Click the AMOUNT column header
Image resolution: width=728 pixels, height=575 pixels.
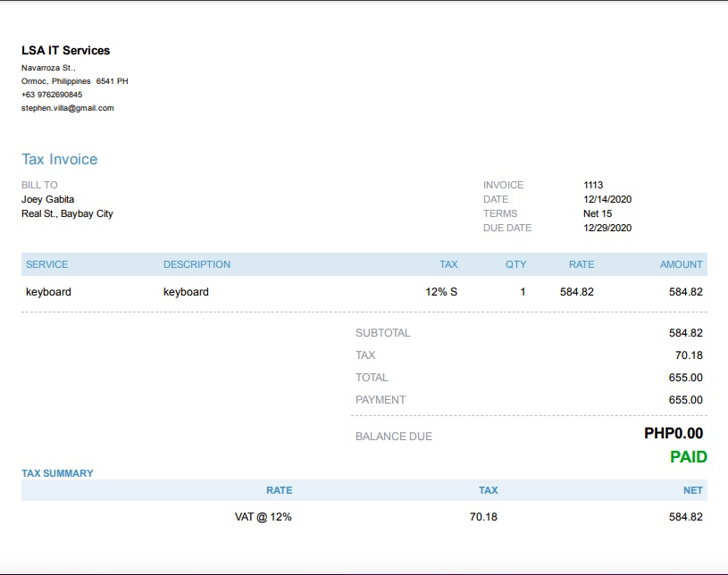(682, 264)
